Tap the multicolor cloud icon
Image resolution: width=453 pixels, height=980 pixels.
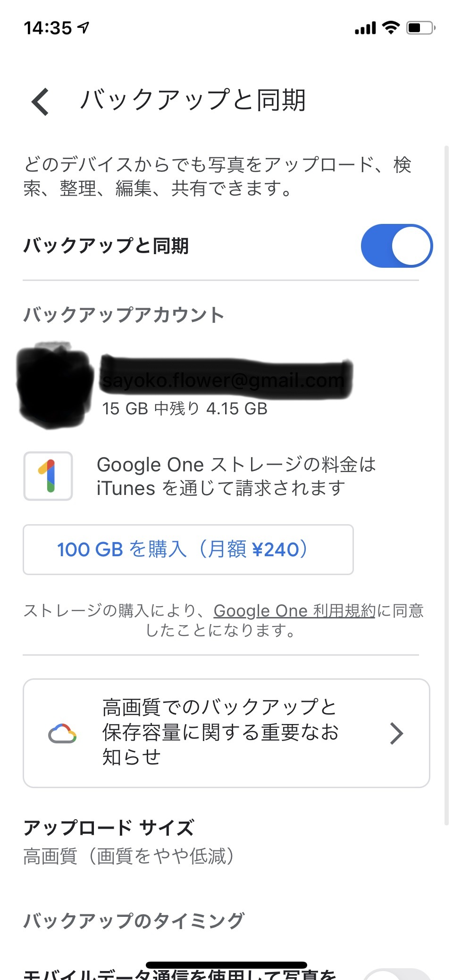click(x=62, y=733)
